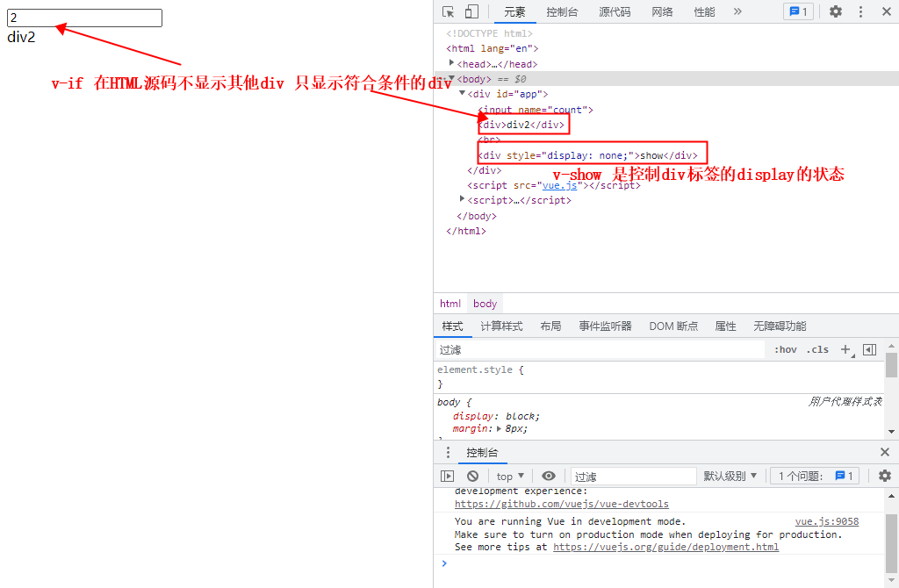
Task: Open the DOM 断点 sub-tab
Action: (x=673, y=326)
